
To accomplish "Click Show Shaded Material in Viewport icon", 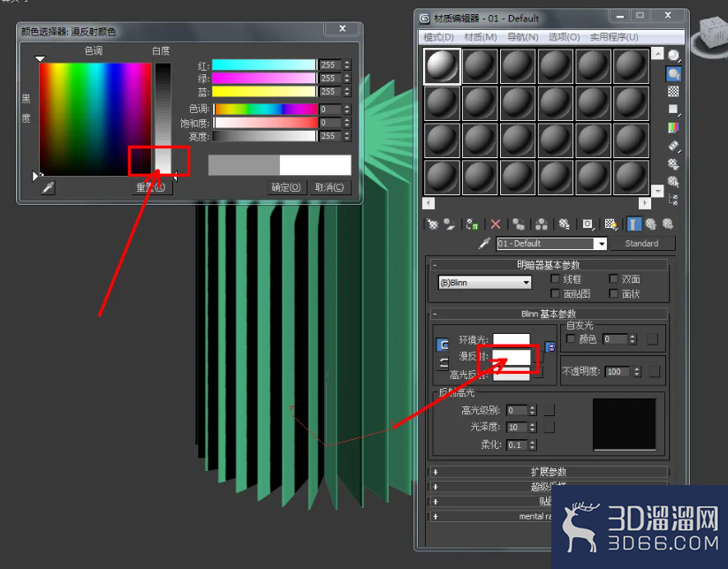I will [x=611, y=224].
